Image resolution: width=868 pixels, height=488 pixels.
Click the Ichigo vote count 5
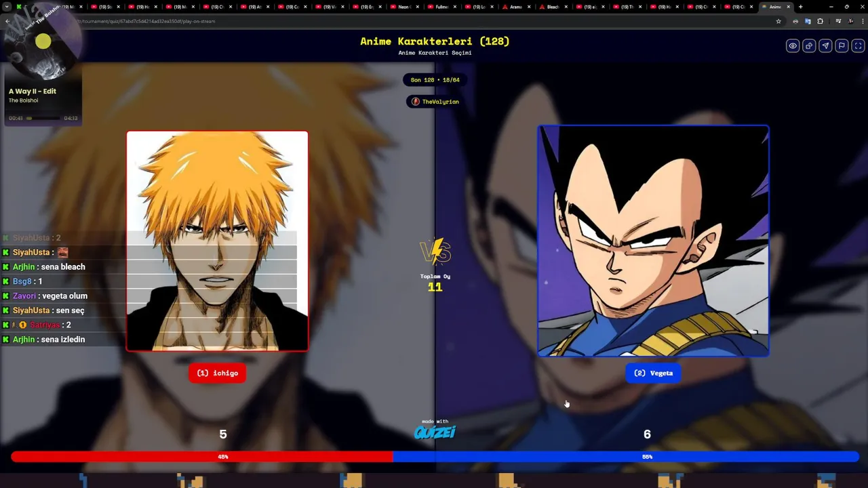[x=223, y=434]
